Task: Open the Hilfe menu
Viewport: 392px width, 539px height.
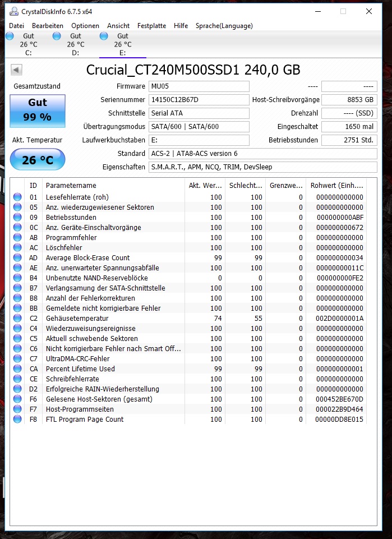Action: click(181, 26)
